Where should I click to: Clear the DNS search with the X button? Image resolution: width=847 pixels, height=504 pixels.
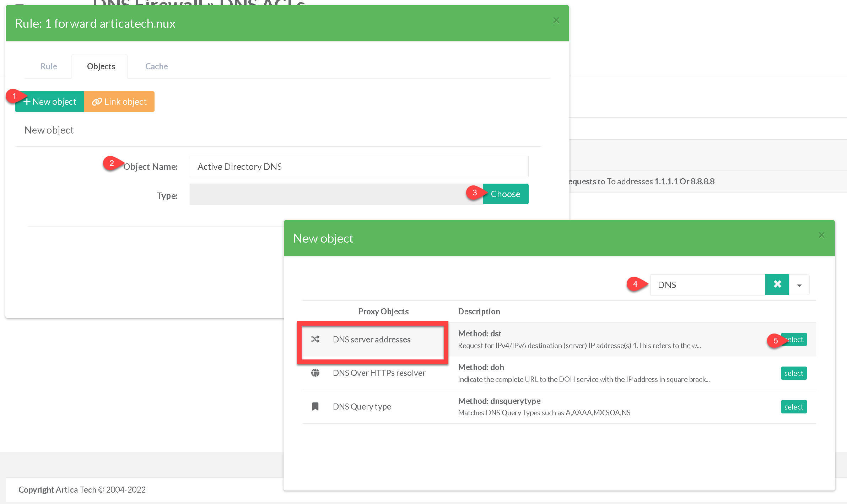click(x=777, y=284)
